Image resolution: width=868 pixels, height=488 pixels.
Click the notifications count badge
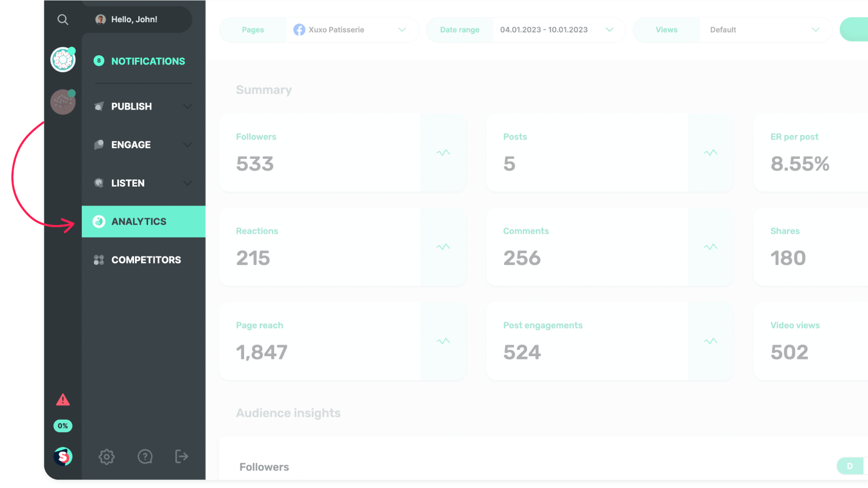coord(99,61)
